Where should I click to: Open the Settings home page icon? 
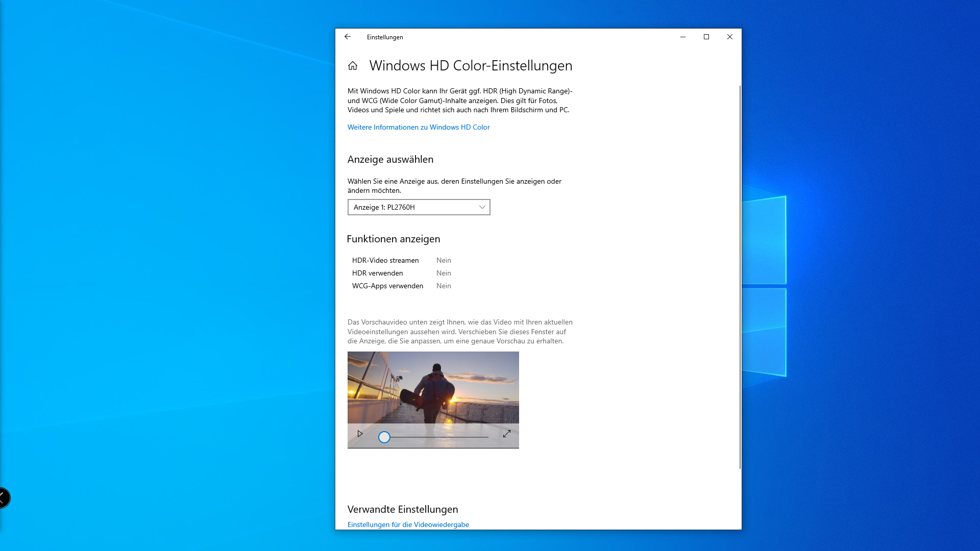pos(353,66)
